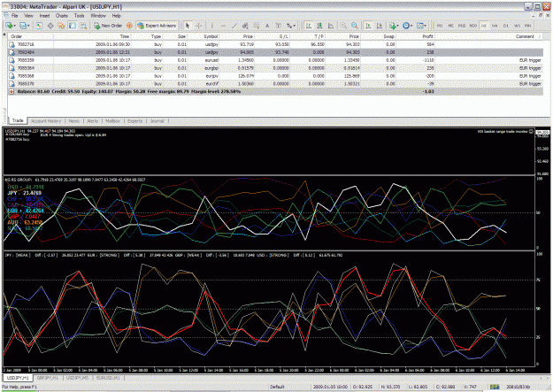Select the horizontal line tool

tap(223, 26)
